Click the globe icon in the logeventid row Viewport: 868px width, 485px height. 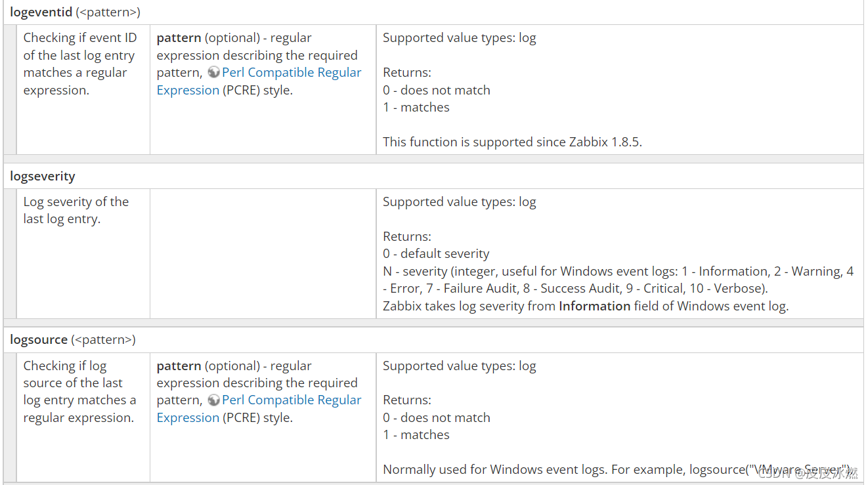pyautogui.click(x=213, y=73)
